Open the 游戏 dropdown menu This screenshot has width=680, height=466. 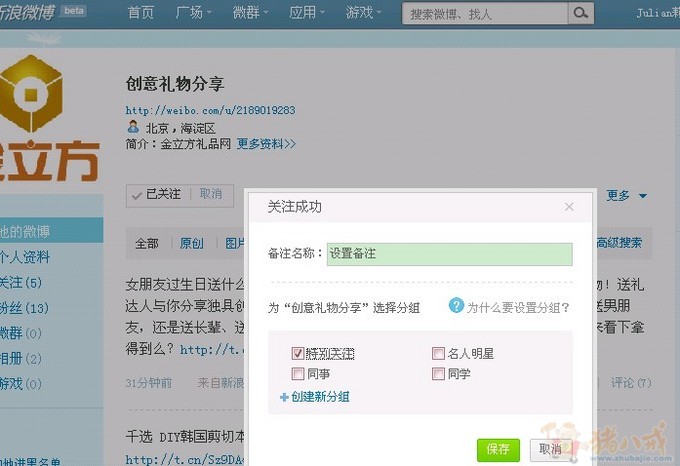click(x=363, y=13)
